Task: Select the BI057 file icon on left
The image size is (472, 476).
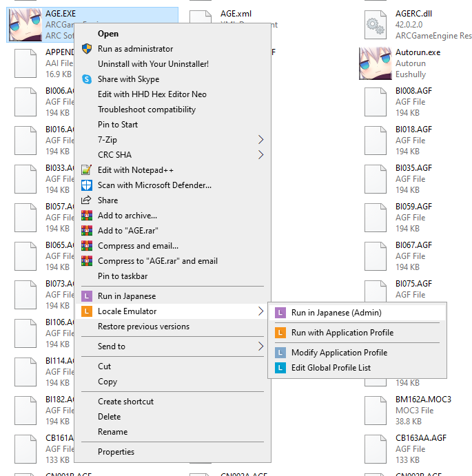Action: 25,218
